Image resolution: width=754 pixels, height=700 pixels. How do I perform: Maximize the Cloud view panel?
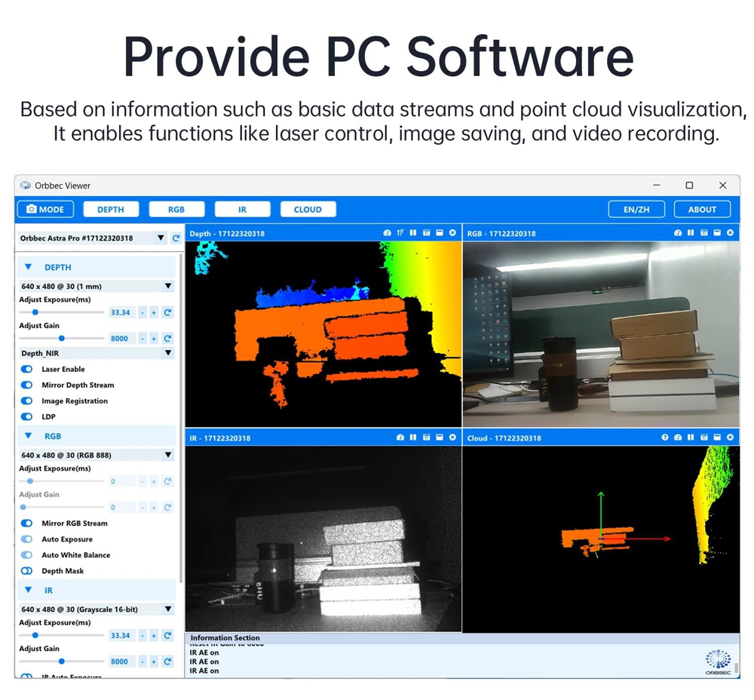coord(717,437)
